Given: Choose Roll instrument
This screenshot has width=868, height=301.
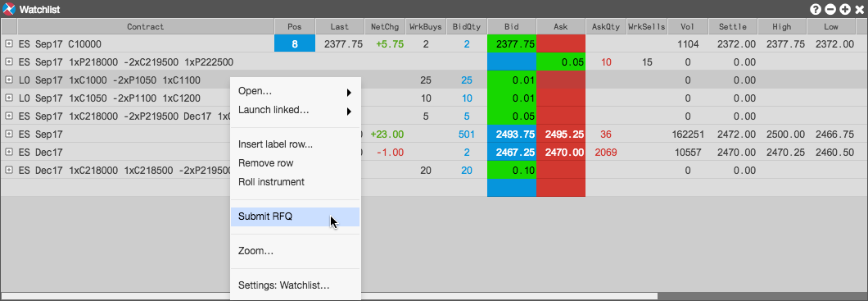Looking at the screenshot, I should pyautogui.click(x=296, y=182).
